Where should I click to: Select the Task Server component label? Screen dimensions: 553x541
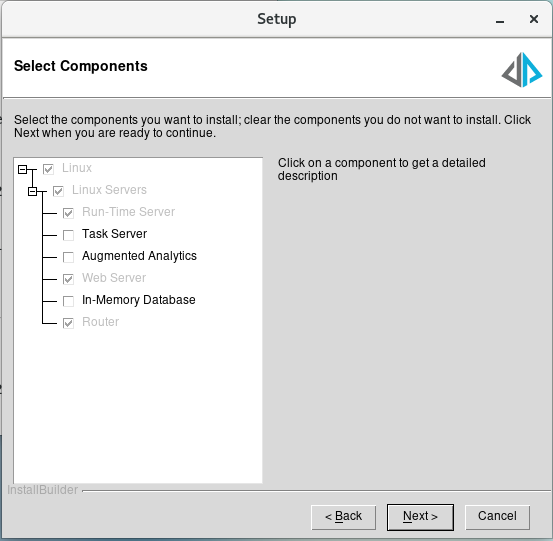point(114,234)
